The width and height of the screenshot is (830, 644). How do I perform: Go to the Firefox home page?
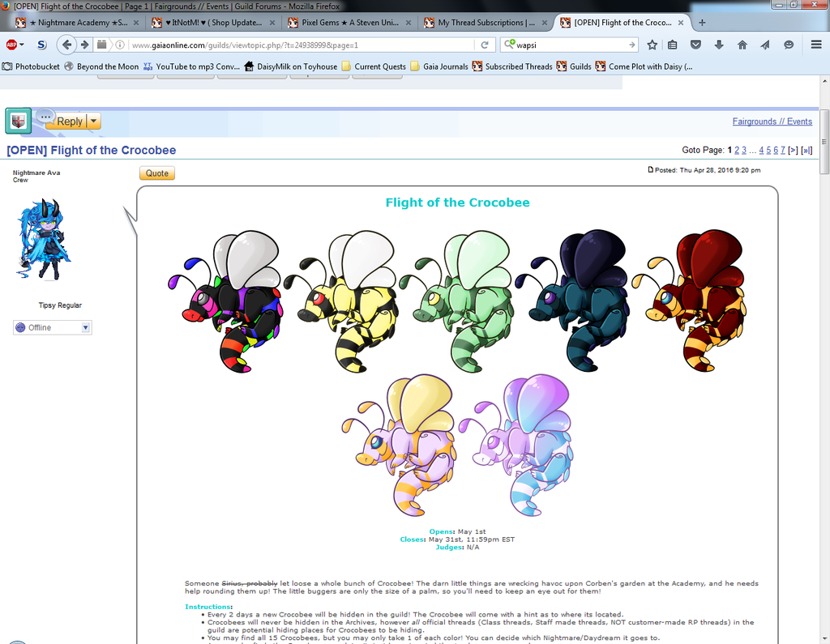(742, 45)
